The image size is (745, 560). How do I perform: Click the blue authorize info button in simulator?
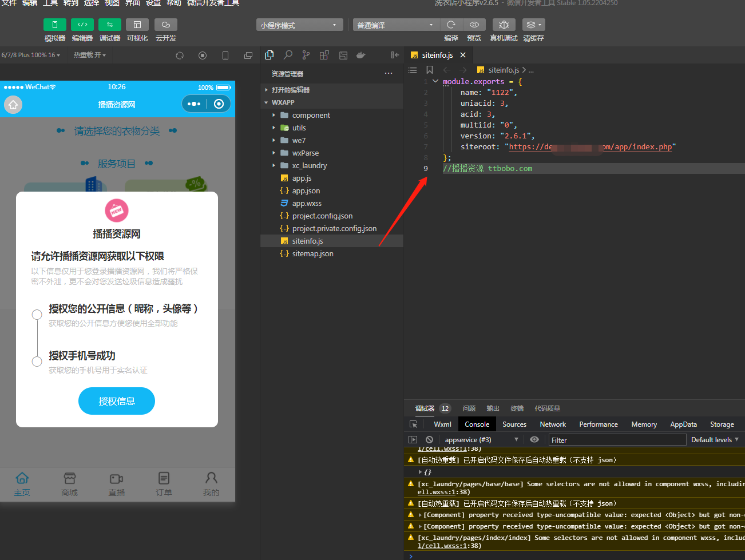pos(117,401)
